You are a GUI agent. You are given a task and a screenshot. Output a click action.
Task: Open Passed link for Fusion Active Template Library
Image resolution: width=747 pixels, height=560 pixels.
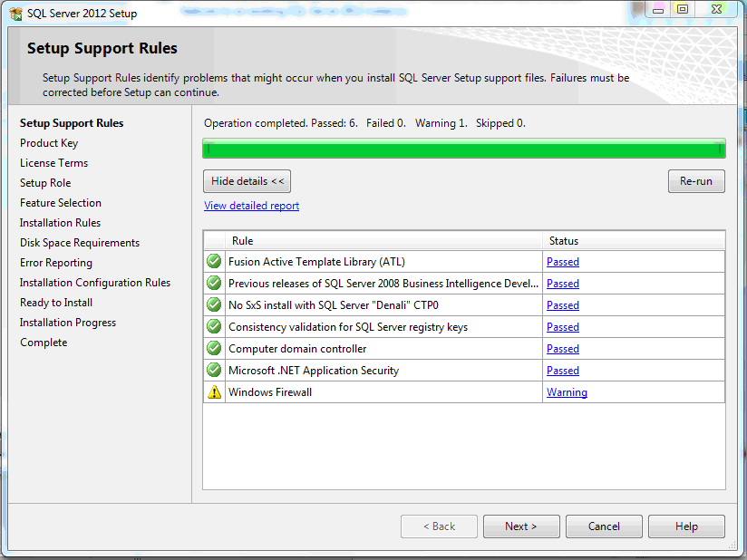pos(562,262)
